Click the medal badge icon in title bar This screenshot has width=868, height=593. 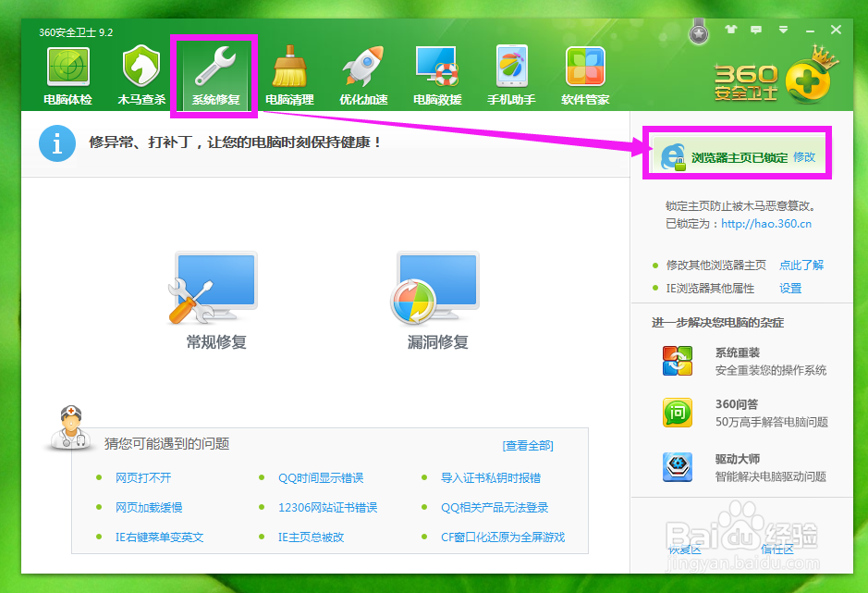tap(699, 32)
